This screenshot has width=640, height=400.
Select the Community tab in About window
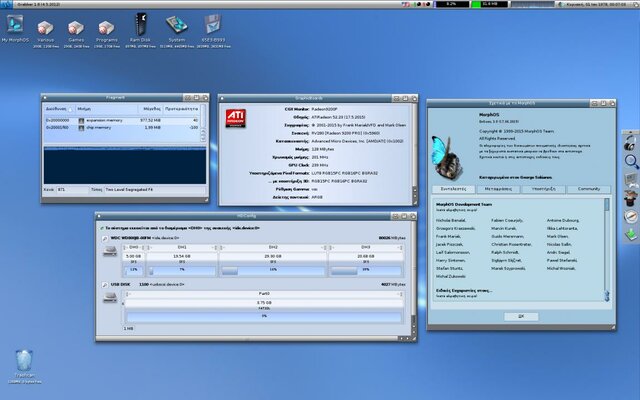(589, 188)
